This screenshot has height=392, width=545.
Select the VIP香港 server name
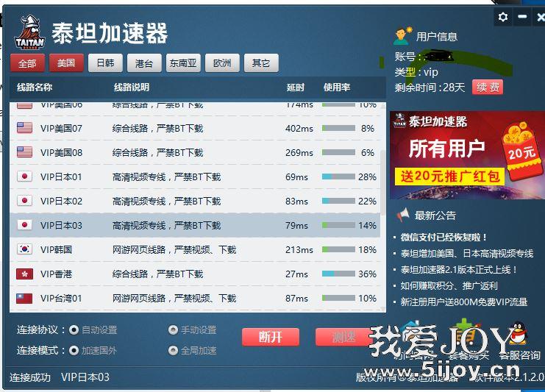[x=56, y=274]
